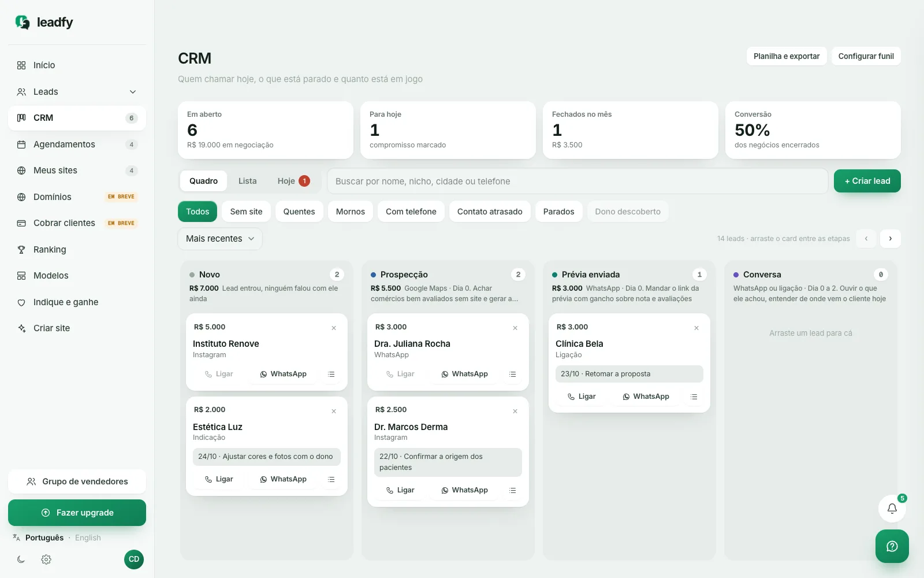Select the Parados filter chip
This screenshot has width=924, height=578.
point(558,212)
